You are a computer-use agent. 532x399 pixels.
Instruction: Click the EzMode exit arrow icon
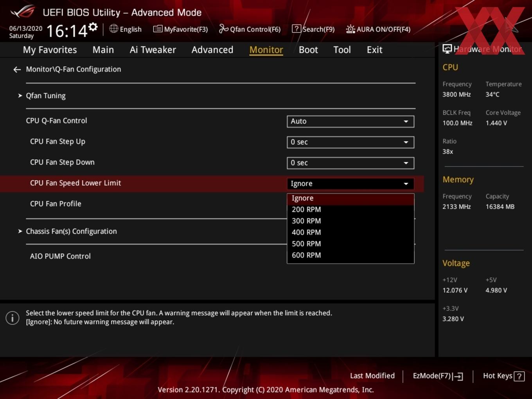[x=458, y=376]
